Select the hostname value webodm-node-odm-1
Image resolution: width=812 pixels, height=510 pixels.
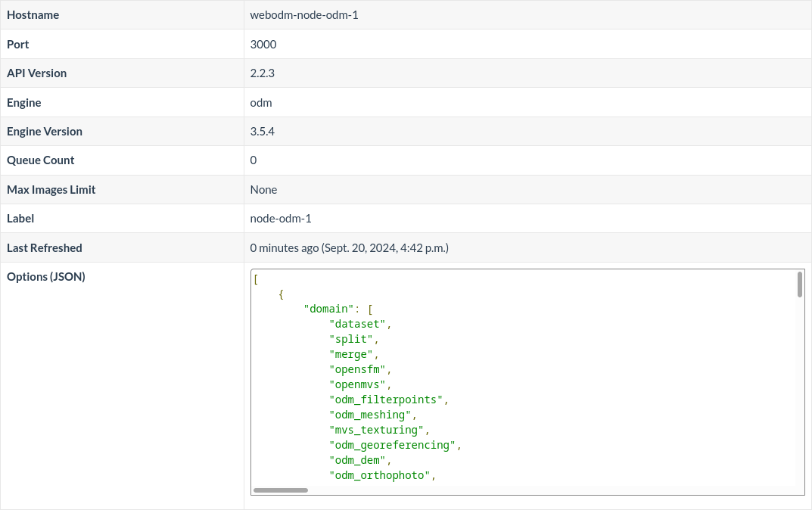point(304,15)
